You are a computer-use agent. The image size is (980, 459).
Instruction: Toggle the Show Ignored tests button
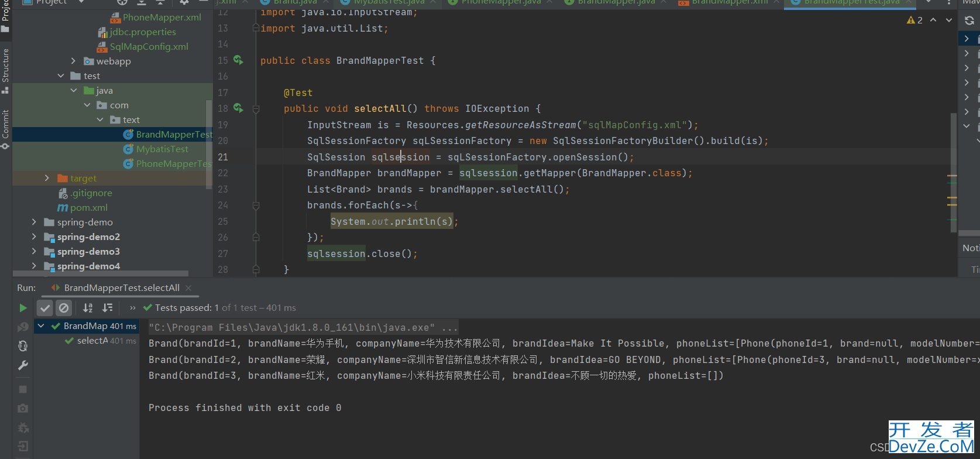pos(64,308)
